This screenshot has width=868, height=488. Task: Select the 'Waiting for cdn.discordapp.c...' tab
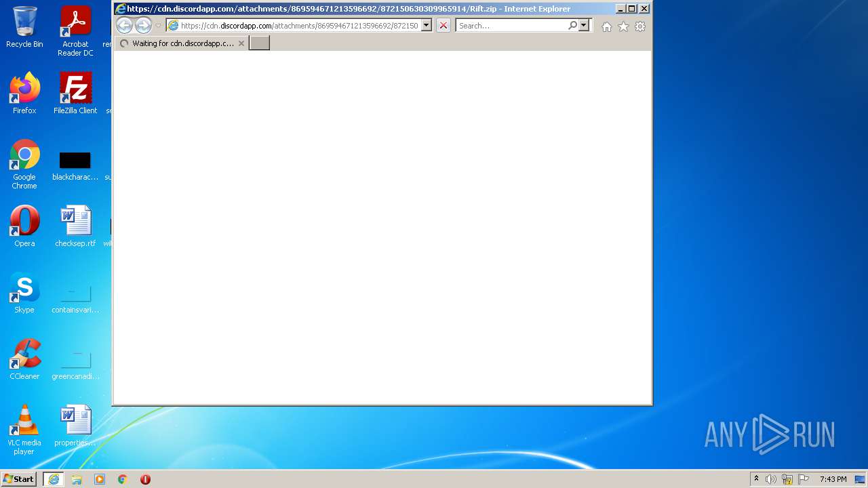pyautogui.click(x=181, y=43)
